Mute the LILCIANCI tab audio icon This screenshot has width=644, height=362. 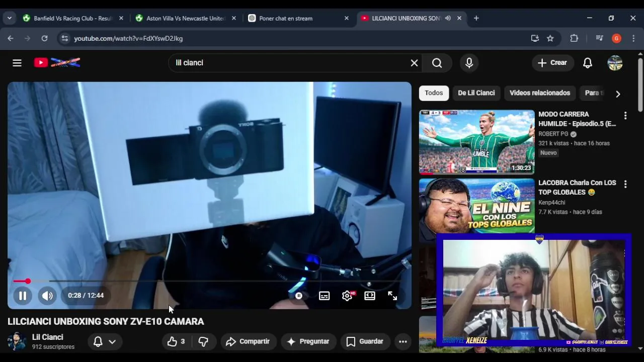(448, 18)
